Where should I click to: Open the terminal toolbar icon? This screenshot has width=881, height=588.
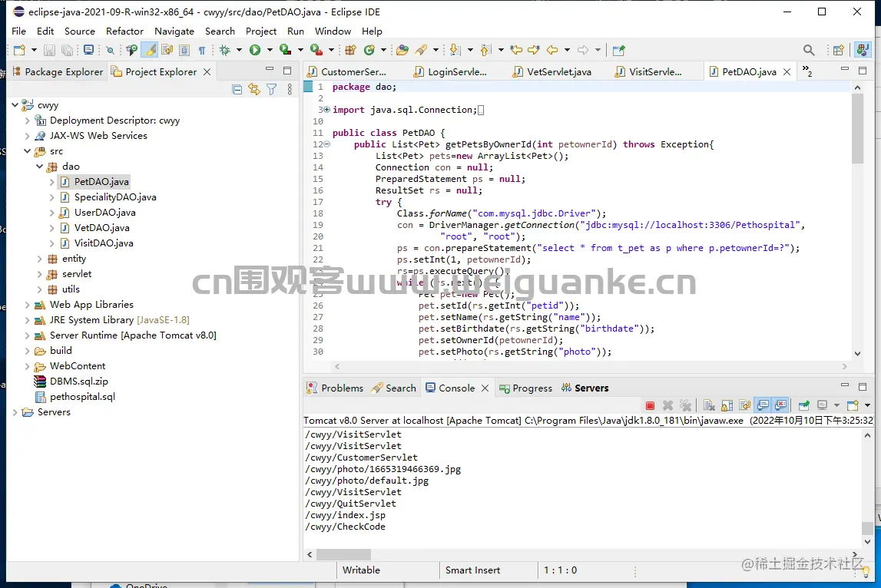(x=89, y=50)
